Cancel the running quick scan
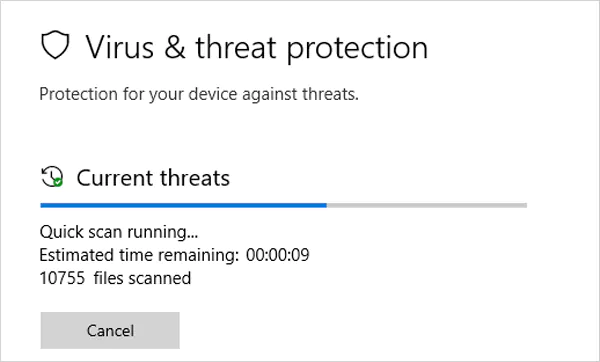The image size is (600, 362). pyautogui.click(x=110, y=330)
